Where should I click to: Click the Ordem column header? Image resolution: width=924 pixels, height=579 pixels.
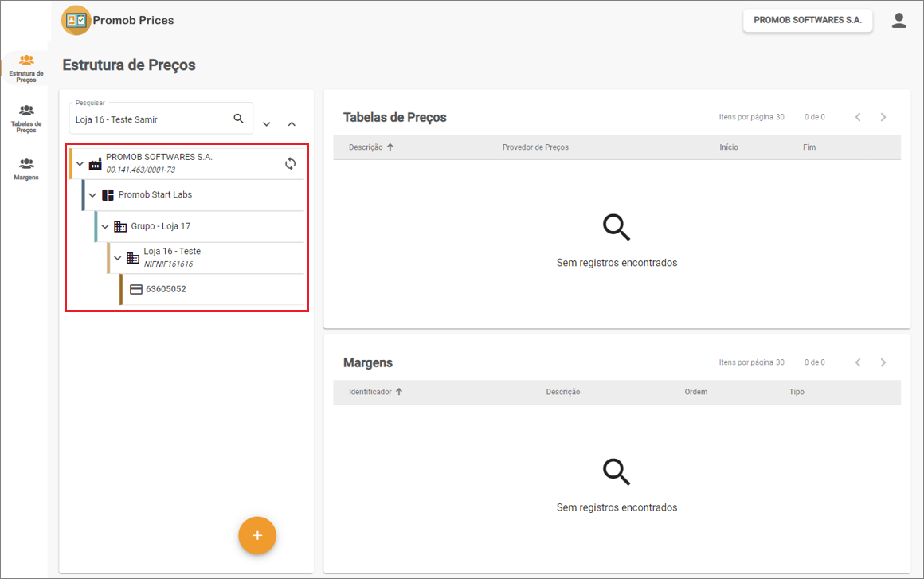pyautogui.click(x=696, y=392)
